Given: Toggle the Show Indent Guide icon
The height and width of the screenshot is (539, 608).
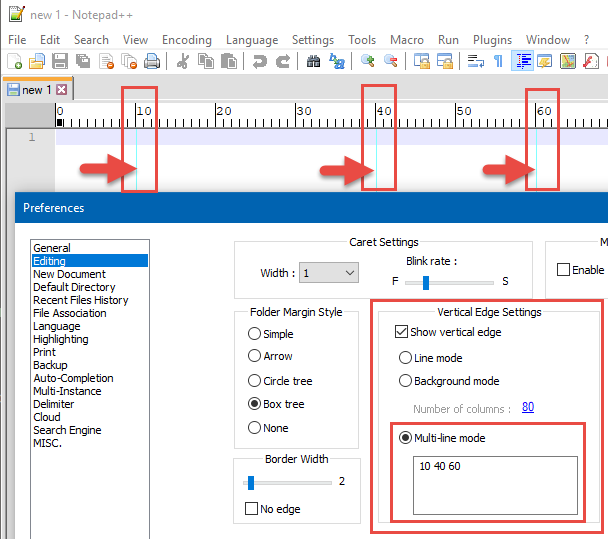Looking at the screenshot, I should (x=522, y=61).
